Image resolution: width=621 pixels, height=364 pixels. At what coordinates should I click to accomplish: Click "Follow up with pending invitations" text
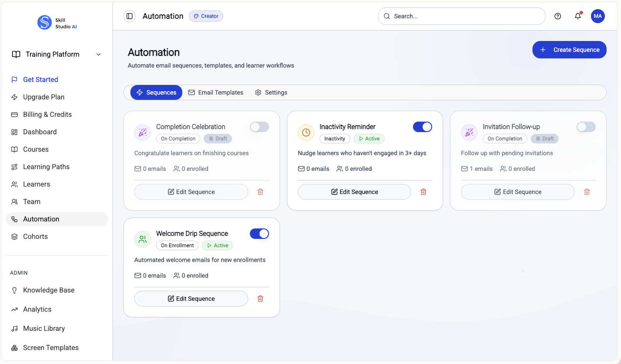coord(507,153)
